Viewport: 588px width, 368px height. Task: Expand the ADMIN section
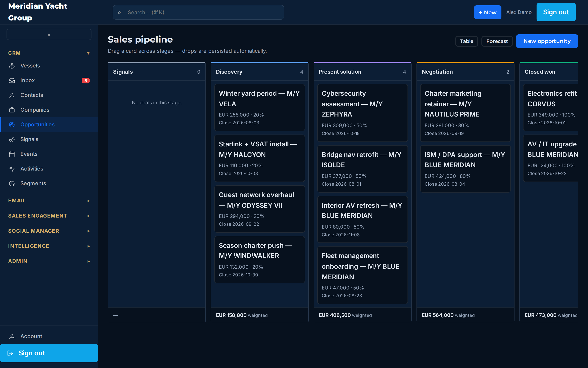[49, 261]
